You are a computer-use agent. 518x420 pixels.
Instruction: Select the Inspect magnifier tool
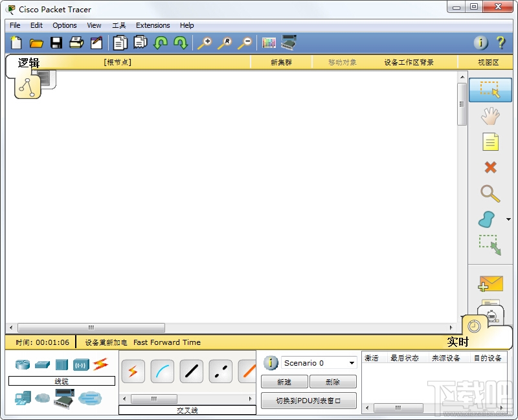[x=490, y=193]
